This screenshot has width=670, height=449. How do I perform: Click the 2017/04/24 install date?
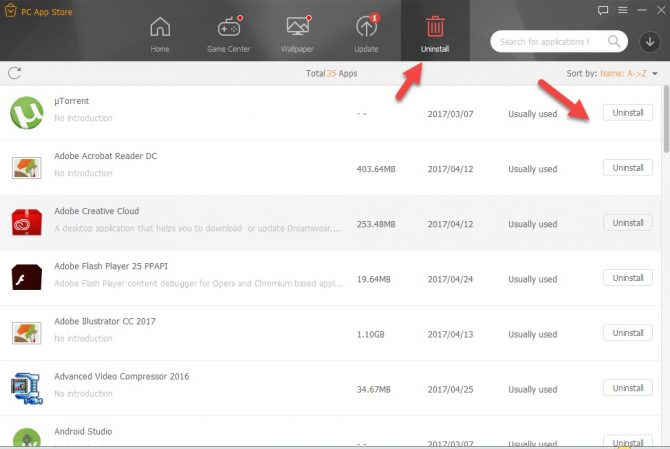pyautogui.click(x=450, y=279)
